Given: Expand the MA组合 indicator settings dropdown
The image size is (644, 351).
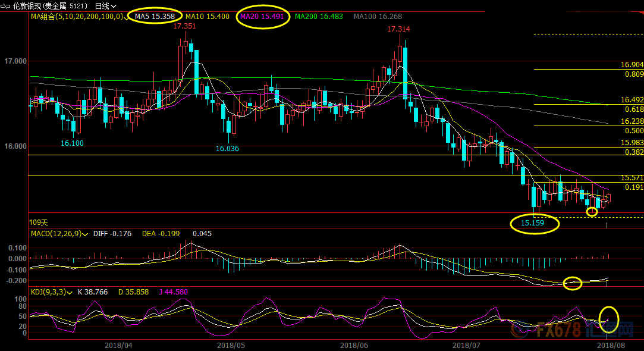Looking at the screenshot, I should [x=127, y=17].
